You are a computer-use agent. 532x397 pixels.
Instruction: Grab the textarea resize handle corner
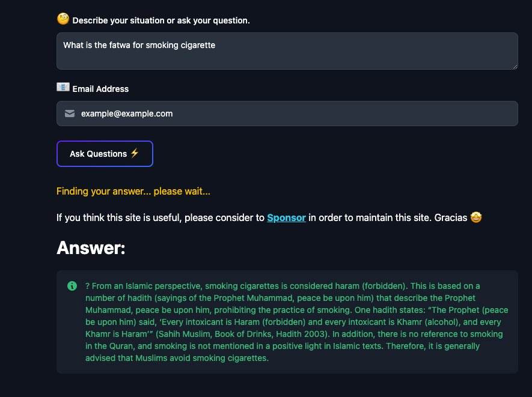click(515, 66)
